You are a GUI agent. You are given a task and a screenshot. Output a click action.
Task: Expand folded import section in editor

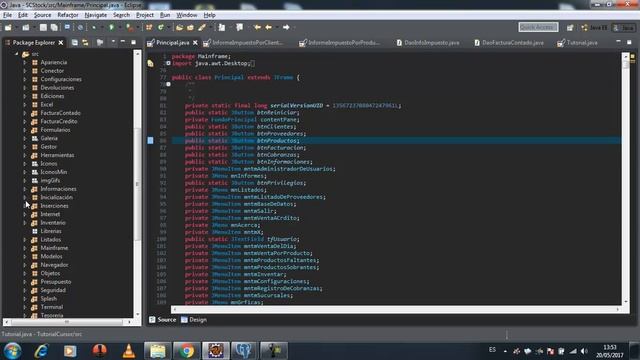[x=168, y=63]
